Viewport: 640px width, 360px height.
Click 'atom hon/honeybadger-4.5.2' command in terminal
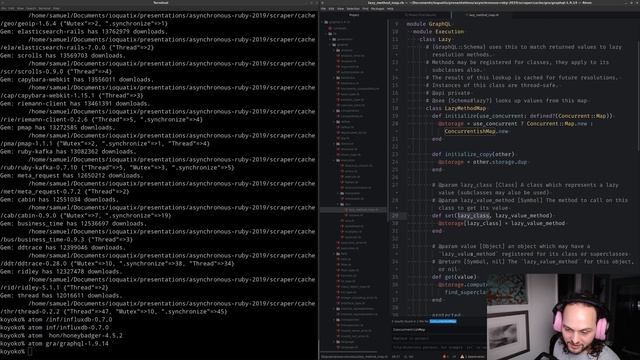(75, 336)
